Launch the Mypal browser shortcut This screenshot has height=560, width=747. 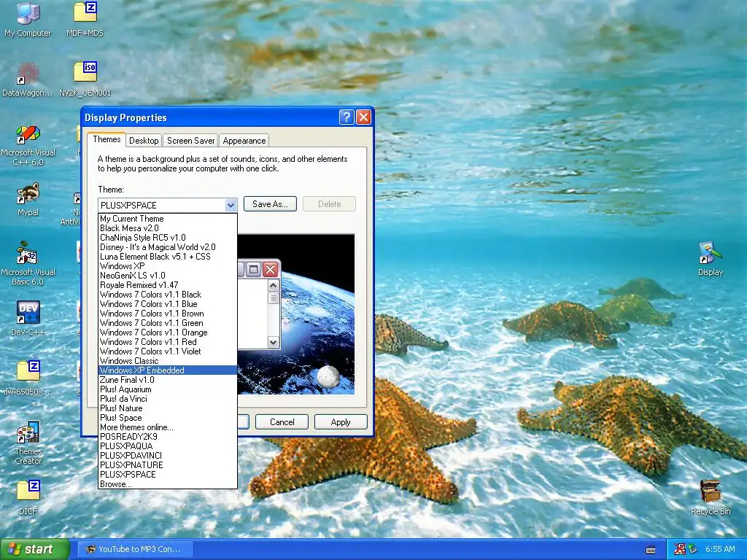coord(28,200)
